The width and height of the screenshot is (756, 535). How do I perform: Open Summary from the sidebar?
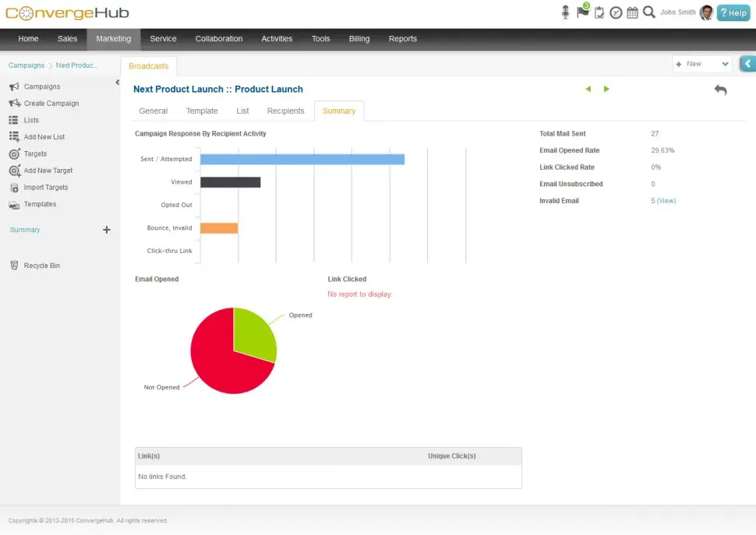[x=25, y=229]
